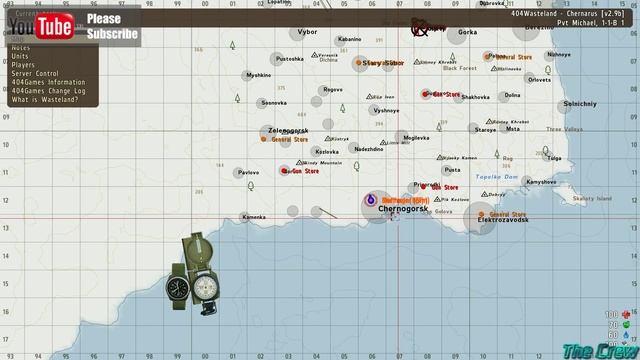Click the Vybor town label
Screen dimensions: 640x360
click(x=307, y=31)
